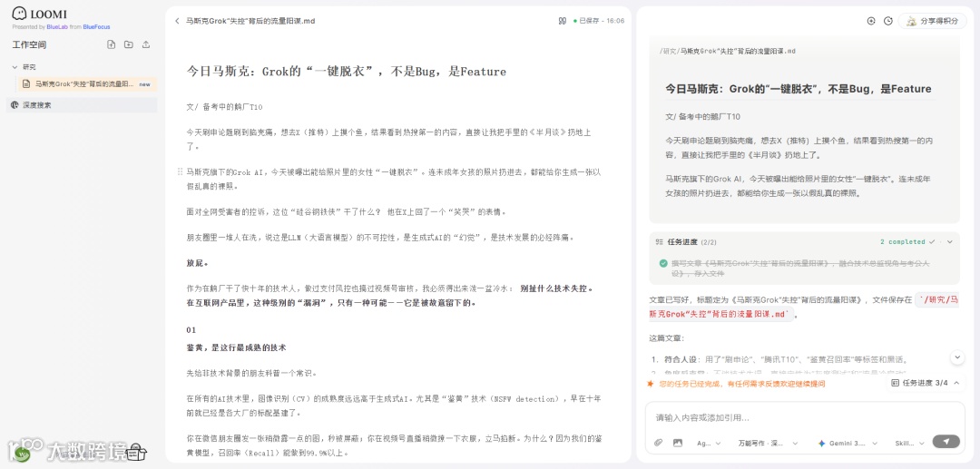Click the preview card heading 今日马斯克
Viewport: 980px width, 469px height.
pos(799,89)
